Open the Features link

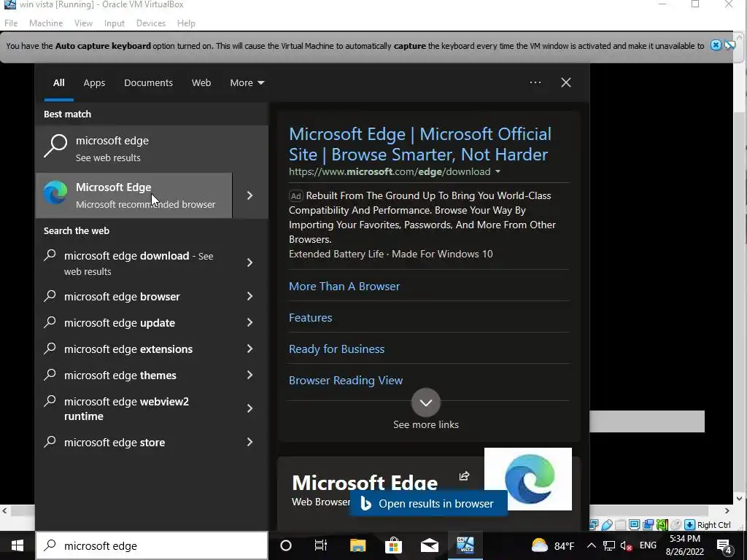click(311, 318)
